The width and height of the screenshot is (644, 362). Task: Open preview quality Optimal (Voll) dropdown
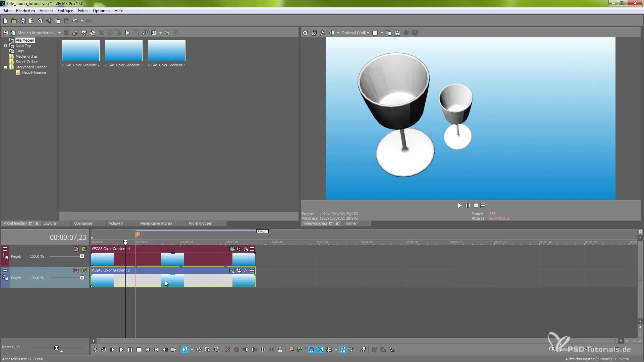pyautogui.click(x=355, y=33)
